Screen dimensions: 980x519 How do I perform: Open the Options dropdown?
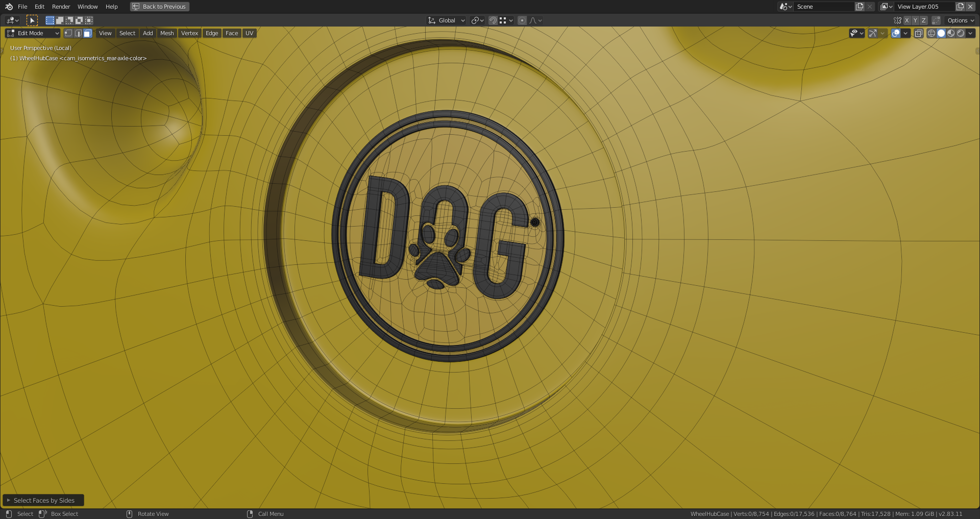(x=961, y=20)
